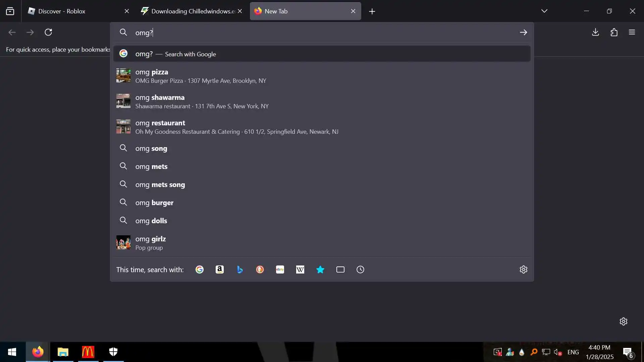Search with Amazon one-off engine icon
Viewport: 644px width, 362px height.
(220, 269)
